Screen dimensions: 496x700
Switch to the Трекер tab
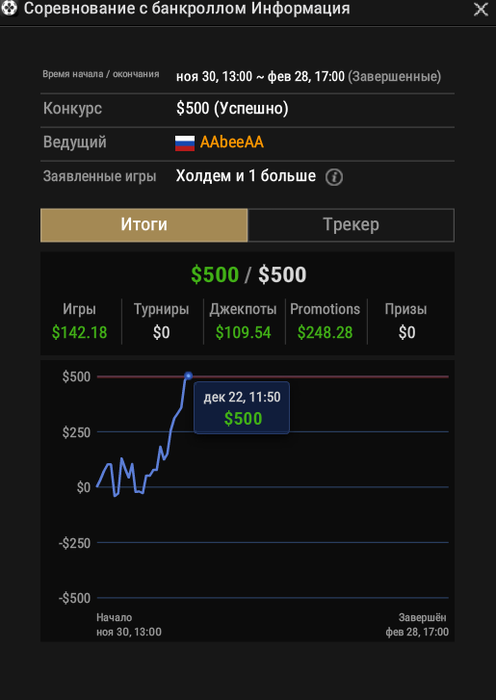pyautogui.click(x=351, y=225)
